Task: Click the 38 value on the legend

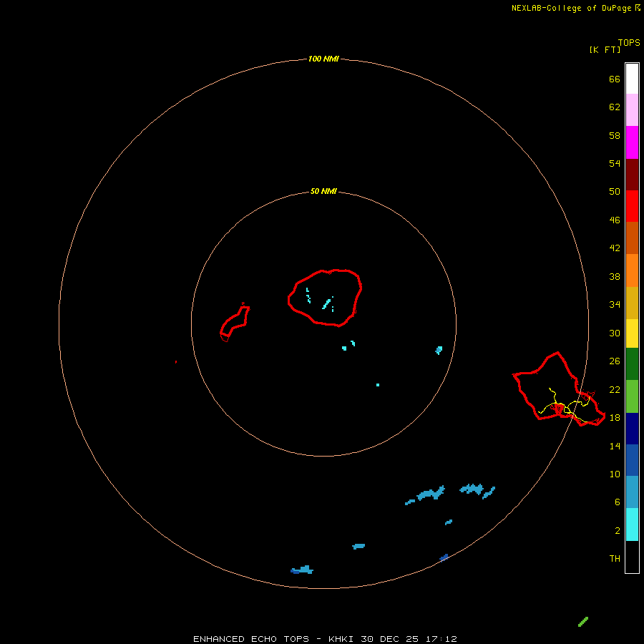Action: [x=615, y=276]
